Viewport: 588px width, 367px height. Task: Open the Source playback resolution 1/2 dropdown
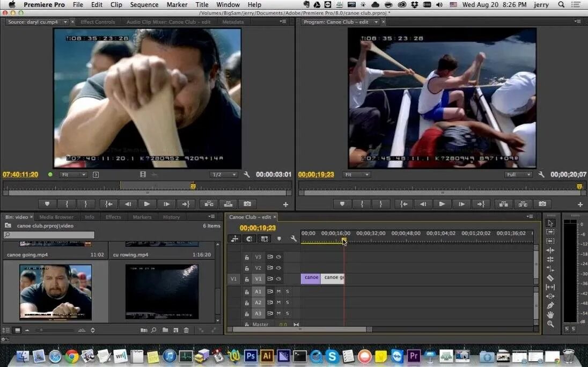pos(224,175)
